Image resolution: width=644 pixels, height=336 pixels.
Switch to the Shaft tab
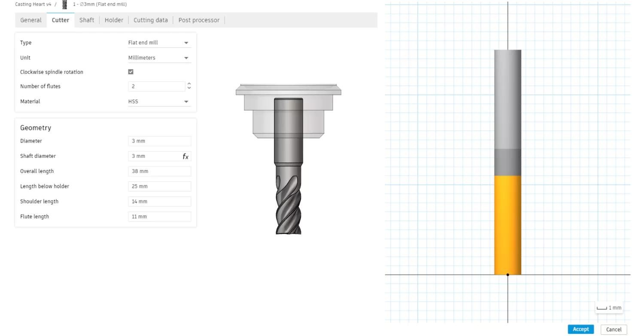pyautogui.click(x=87, y=20)
